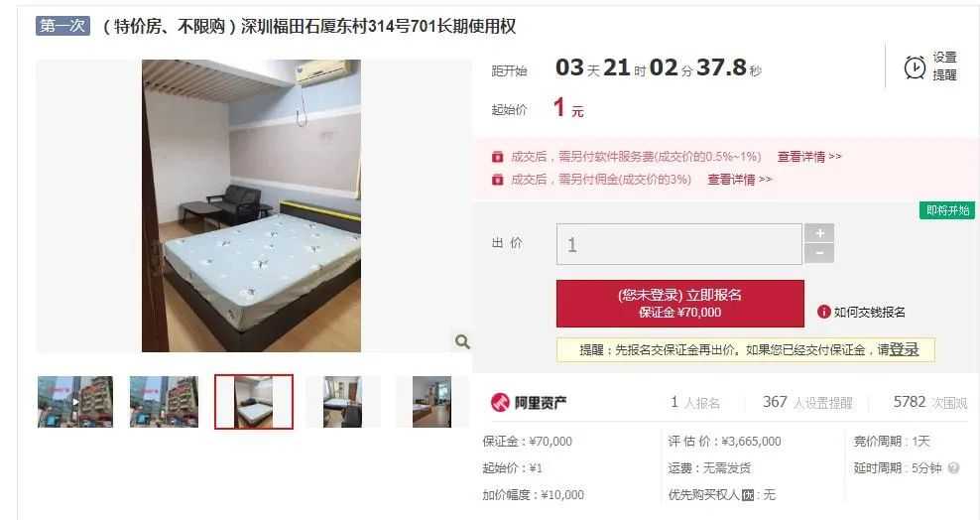Increase bid with the plus button
The height and width of the screenshot is (520, 980).
click(819, 233)
